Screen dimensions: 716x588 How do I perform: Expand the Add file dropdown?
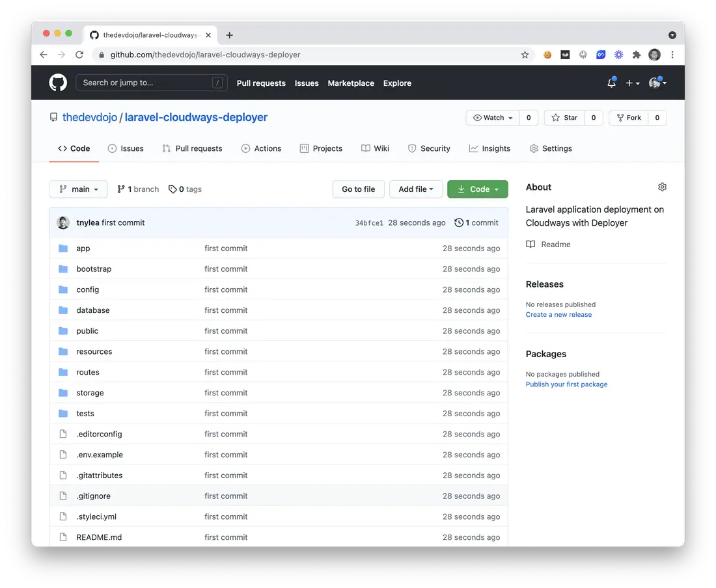pos(416,189)
